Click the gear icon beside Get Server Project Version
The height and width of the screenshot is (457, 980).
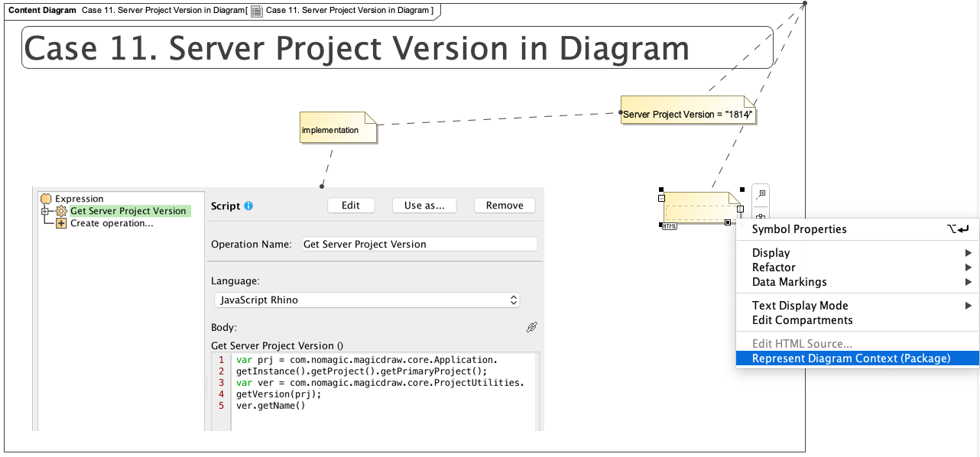pyautogui.click(x=62, y=211)
